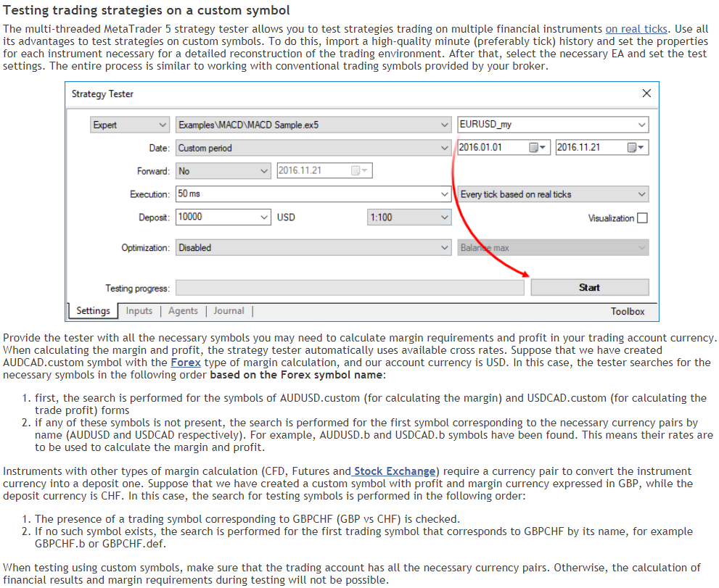This screenshot has height=588, width=719.
Task: Click the 'Date:' label
Action: [159, 148]
